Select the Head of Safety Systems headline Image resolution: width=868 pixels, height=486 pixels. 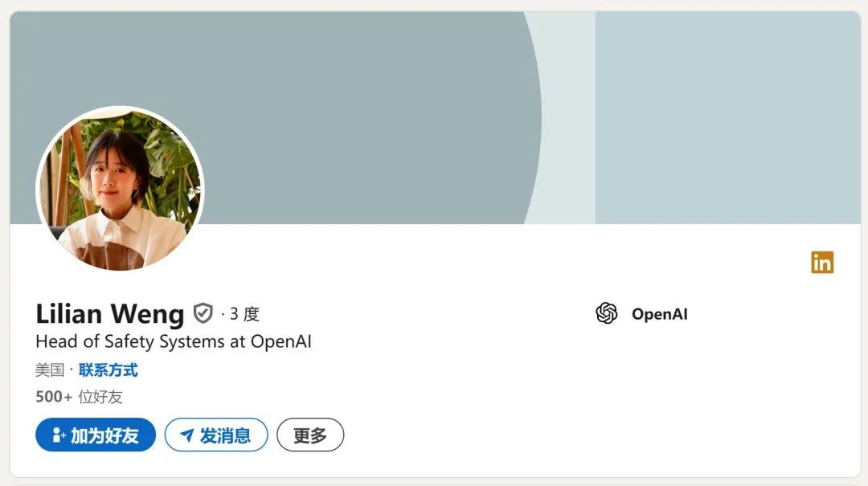[174, 341]
